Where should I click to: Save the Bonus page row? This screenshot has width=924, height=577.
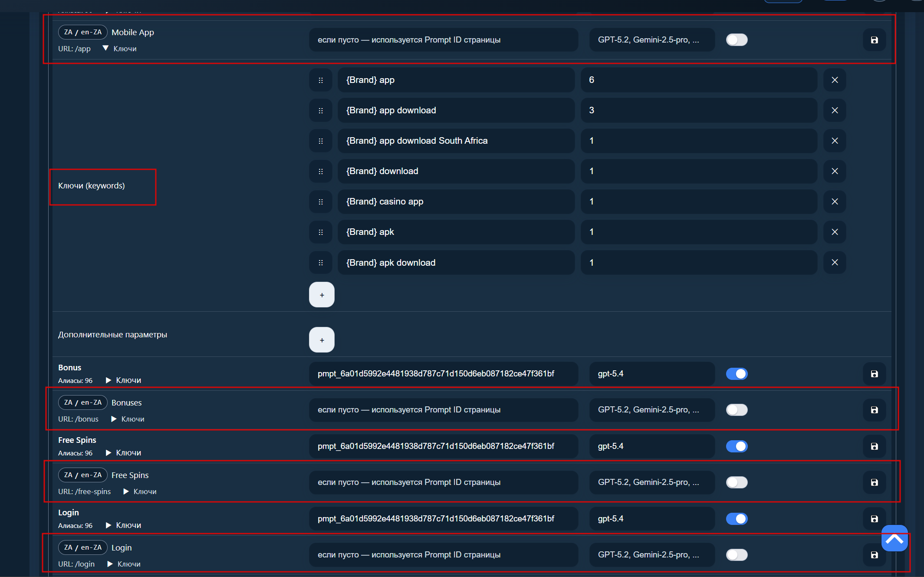874,374
